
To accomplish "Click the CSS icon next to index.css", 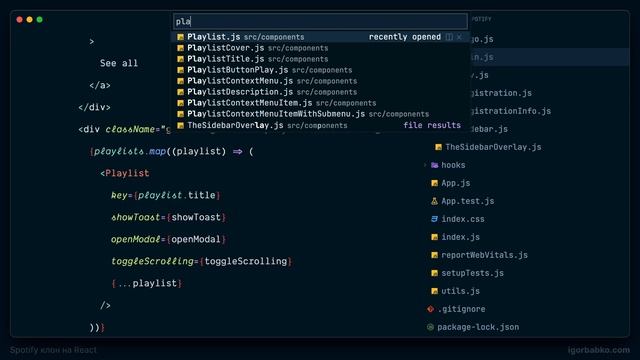I will pyautogui.click(x=434, y=219).
